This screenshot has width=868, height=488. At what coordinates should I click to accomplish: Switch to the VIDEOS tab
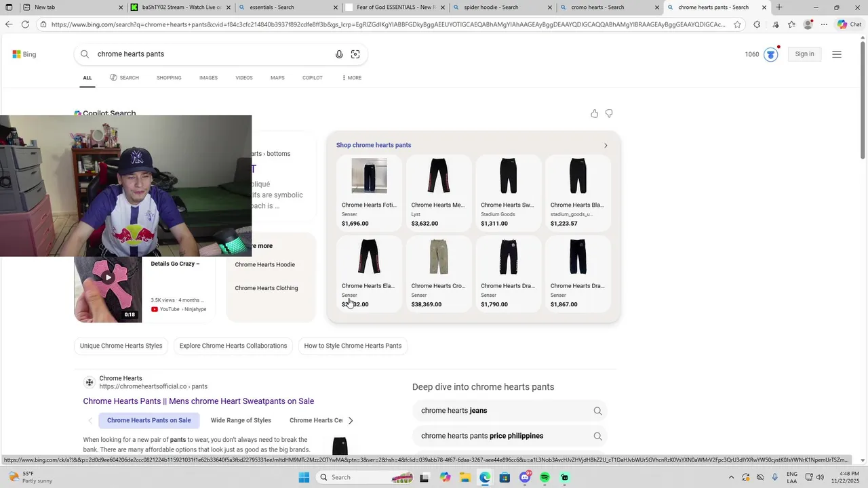tap(244, 78)
